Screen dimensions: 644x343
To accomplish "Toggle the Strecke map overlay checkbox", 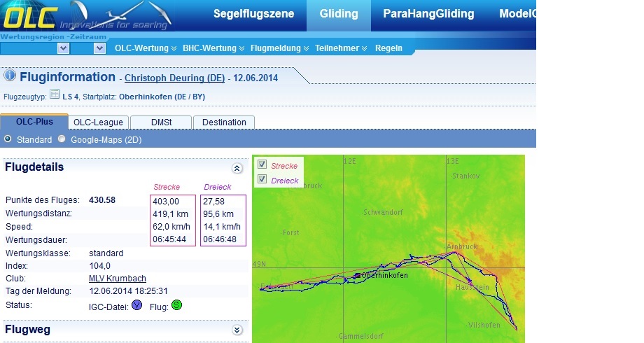I will (x=262, y=165).
